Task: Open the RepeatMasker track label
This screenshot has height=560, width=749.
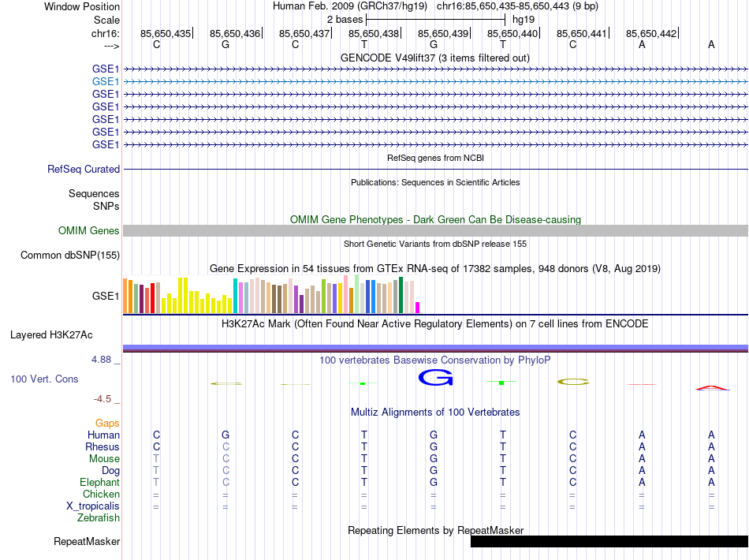Action: click(87, 541)
